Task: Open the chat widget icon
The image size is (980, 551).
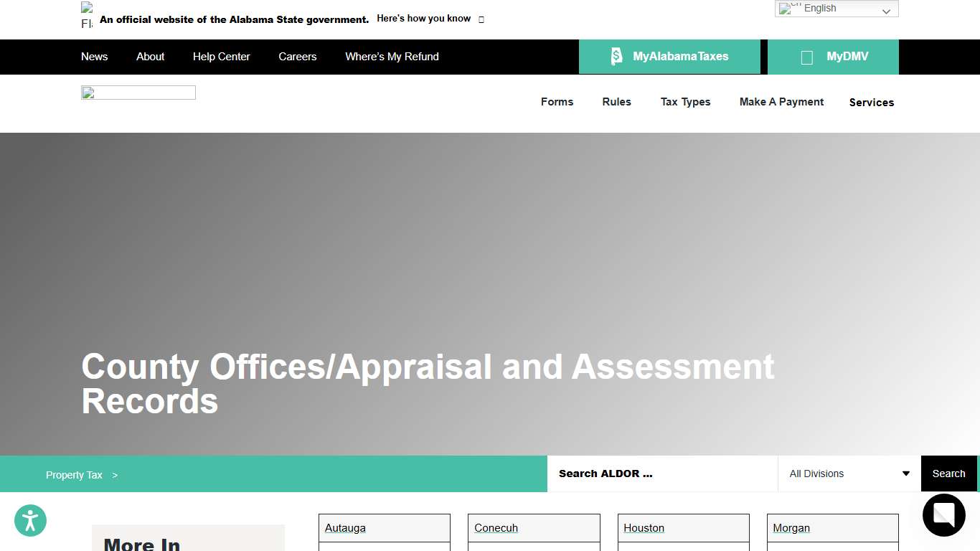Action: click(943, 515)
